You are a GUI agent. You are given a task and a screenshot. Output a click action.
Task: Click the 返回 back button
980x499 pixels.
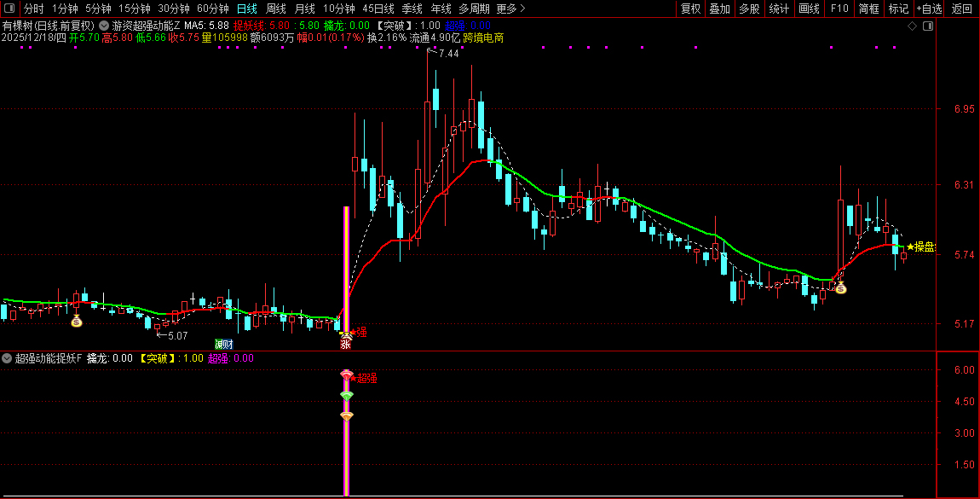click(x=962, y=9)
